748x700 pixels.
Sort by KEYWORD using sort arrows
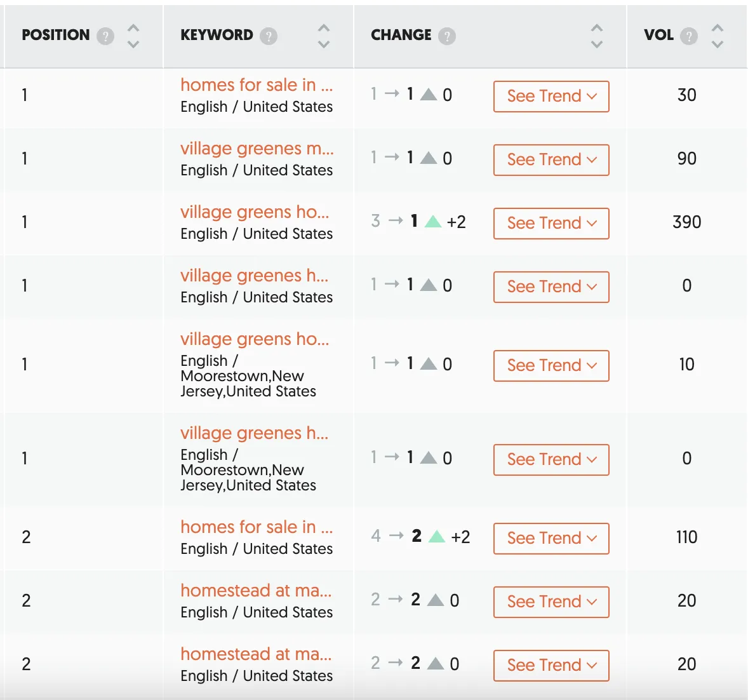click(x=324, y=36)
